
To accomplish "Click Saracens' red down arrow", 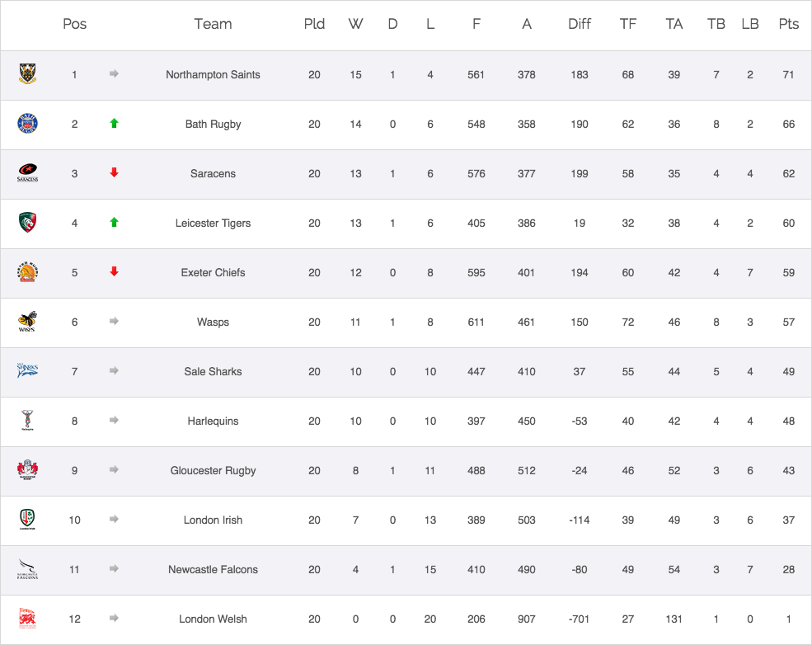I will pyautogui.click(x=114, y=173).
